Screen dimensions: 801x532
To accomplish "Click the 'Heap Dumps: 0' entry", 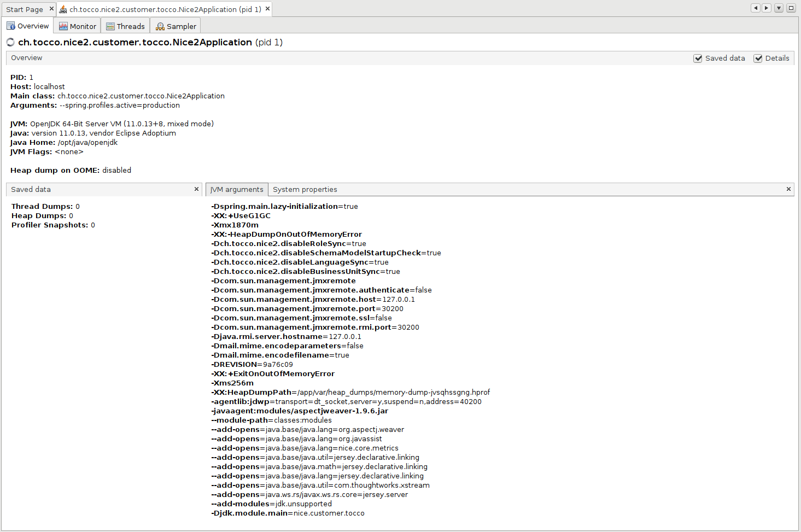I will tap(42, 215).
